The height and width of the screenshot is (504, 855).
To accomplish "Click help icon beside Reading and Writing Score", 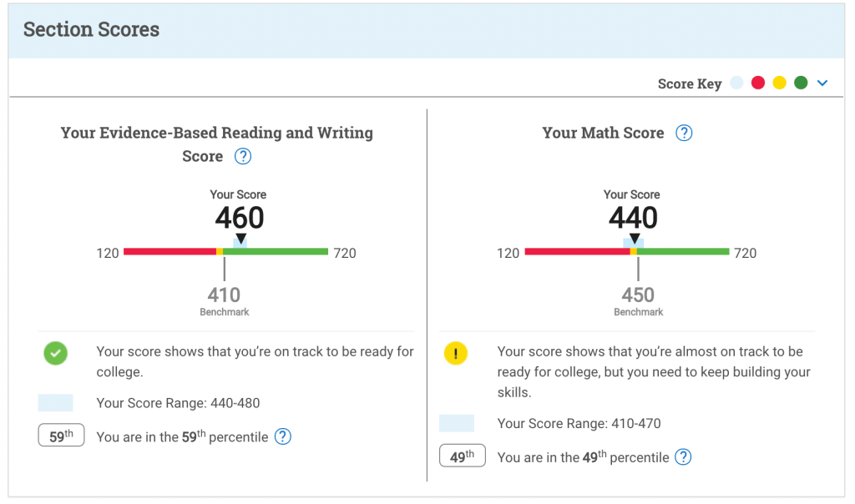I will [243, 156].
